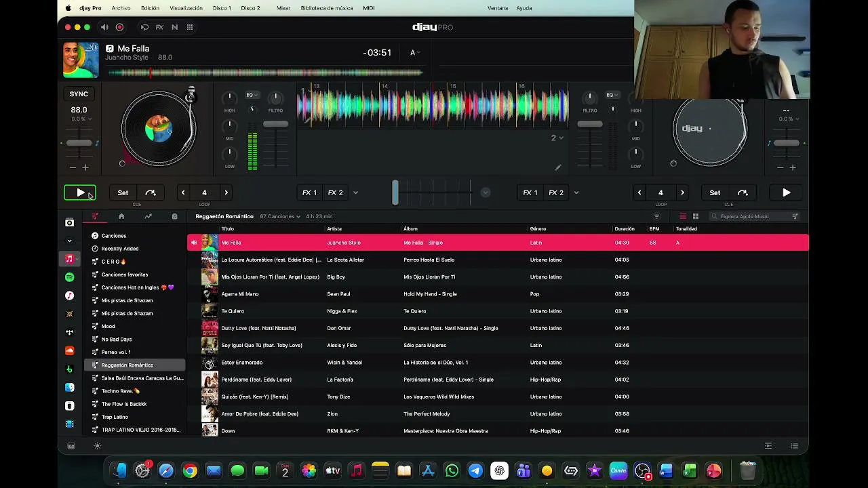868x488 pixels.
Task: Click the left deck tempo slider handle
Action: (79, 143)
